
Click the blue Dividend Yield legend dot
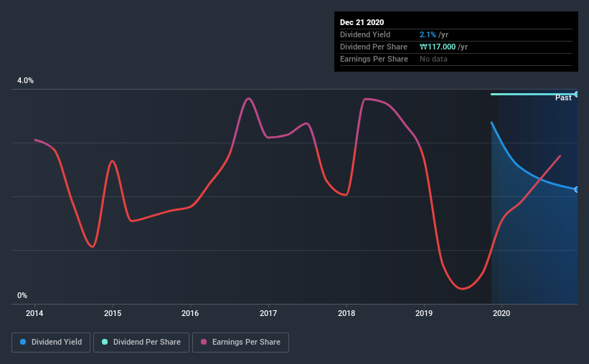(x=23, y=342)
